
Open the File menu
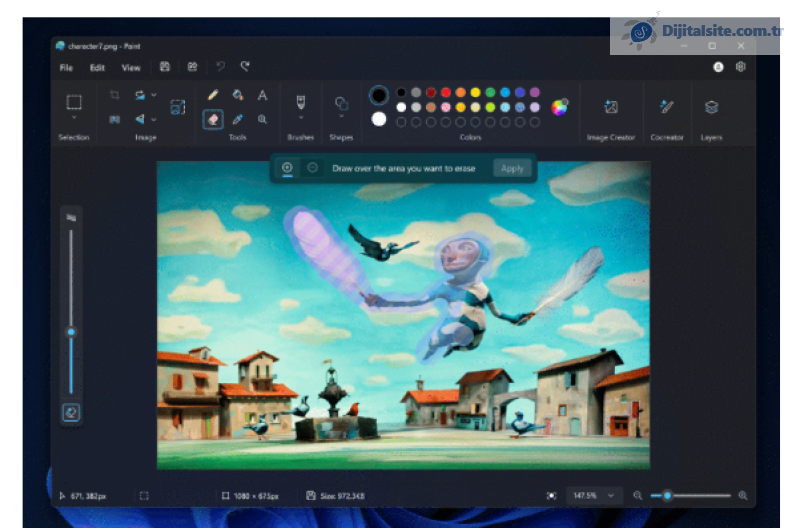click(x=66, y=67)
